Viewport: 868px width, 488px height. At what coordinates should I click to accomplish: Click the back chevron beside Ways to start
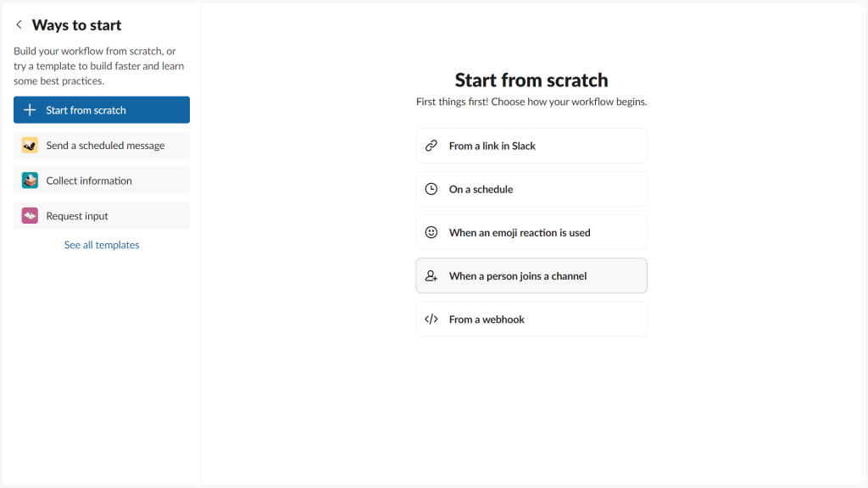pos(18,25)
